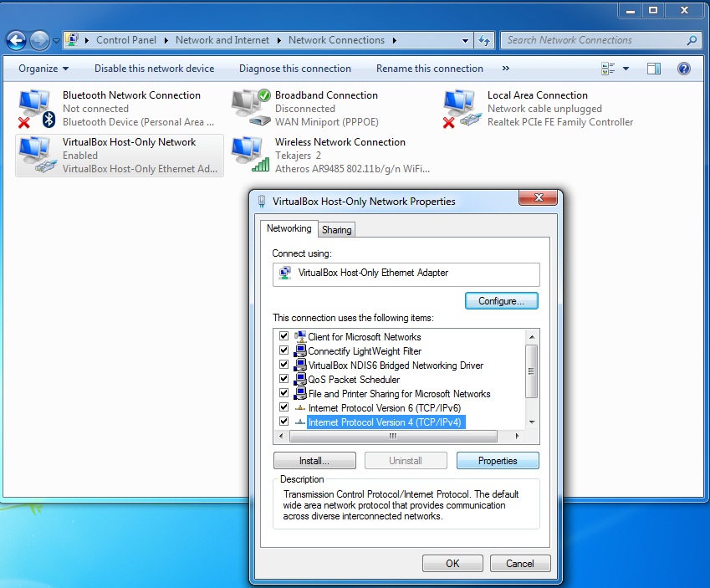Click the Control Panel icon in address bar
The height and width of the screenshot is (588, 710).
tap(72, 40)
